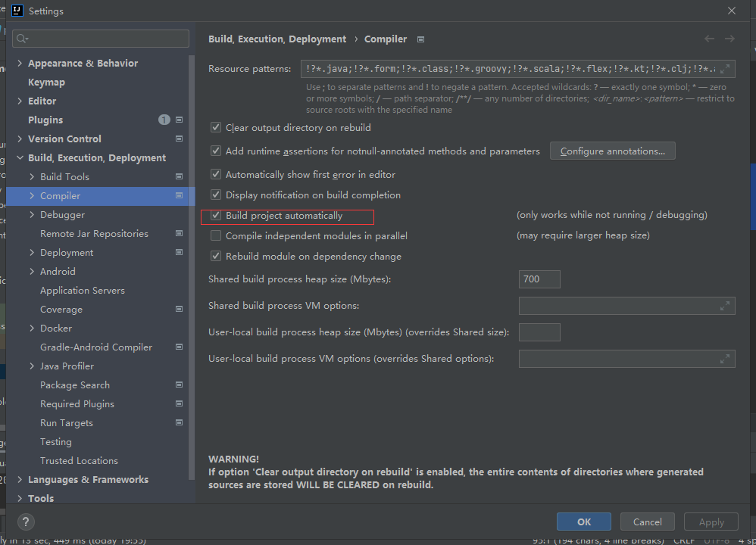Expand the Editor section
The height and width of the screenshot is (545, 756).
click(20, 101)
